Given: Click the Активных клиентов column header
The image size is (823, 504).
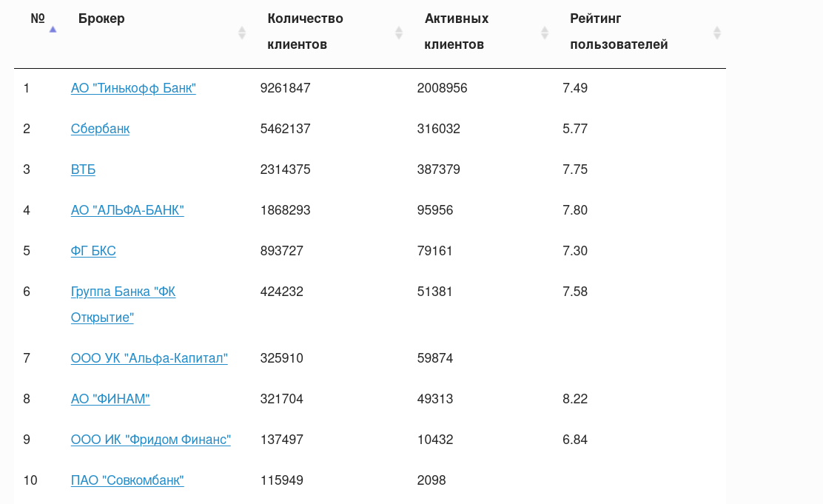Looking at the screenshot, I should click(x=456, y=31).
